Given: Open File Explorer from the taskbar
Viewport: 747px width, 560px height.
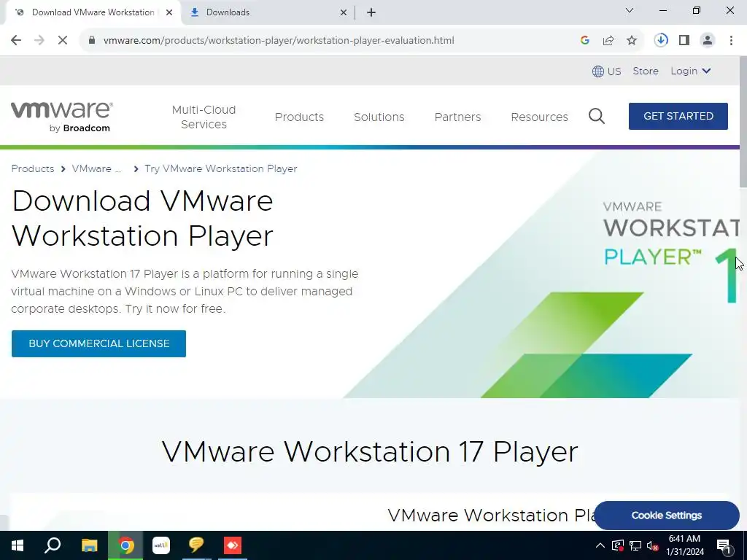Looking at the screenshot, I should pos(89,545).
